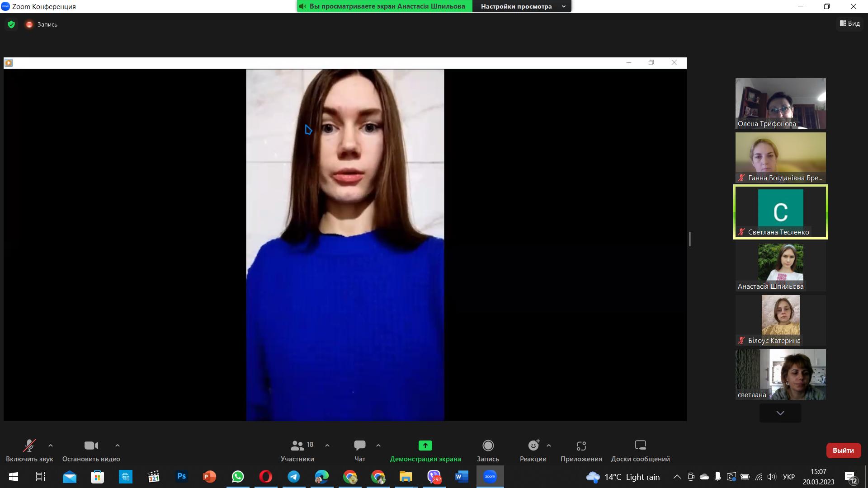Open the Вид view menu
The width and height of the screenshot is (868, 488).
pos(850,23)
